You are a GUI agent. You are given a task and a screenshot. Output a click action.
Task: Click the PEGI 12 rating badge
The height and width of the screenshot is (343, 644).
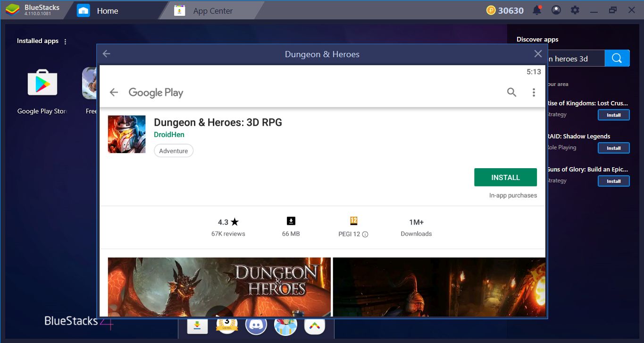[x=354, y=221]
